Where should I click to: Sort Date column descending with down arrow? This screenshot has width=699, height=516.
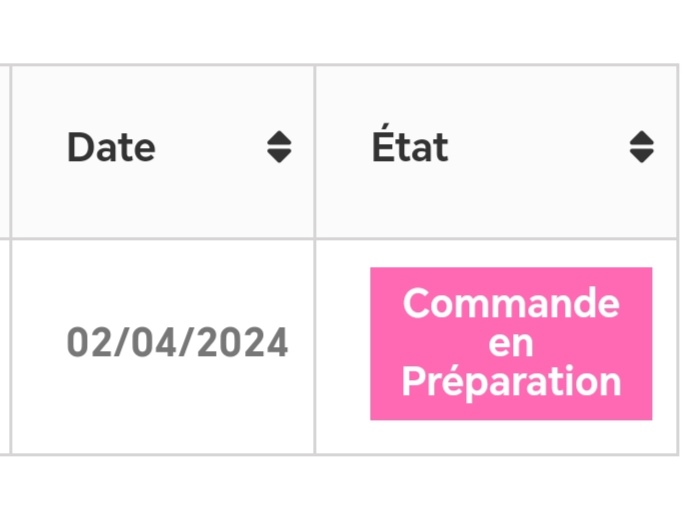pos(279,156)
